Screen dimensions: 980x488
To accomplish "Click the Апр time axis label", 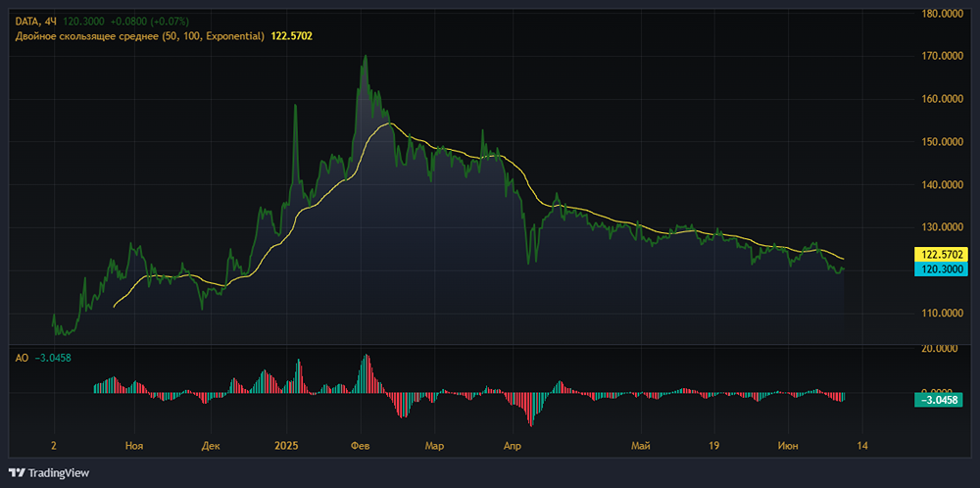I will coord(513,446).
